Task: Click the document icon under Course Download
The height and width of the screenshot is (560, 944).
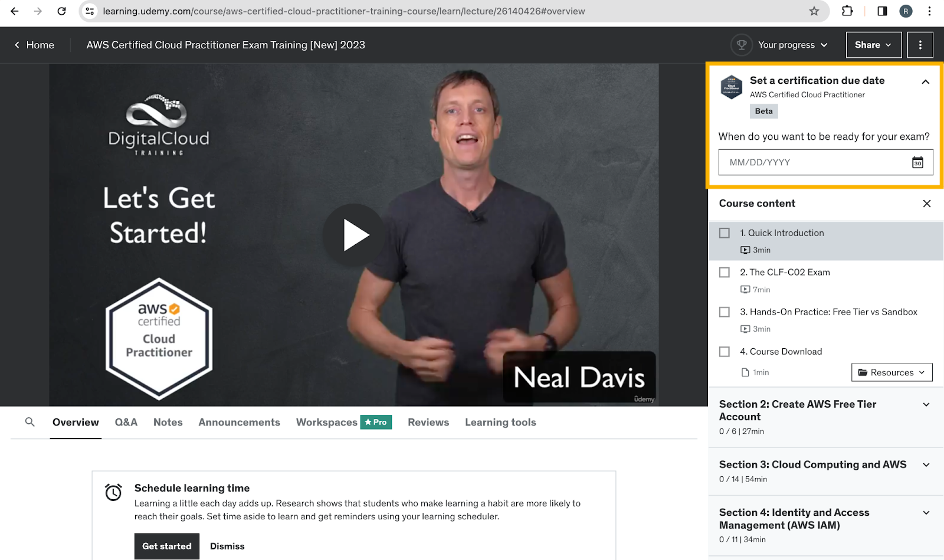Action: point(745,372)
